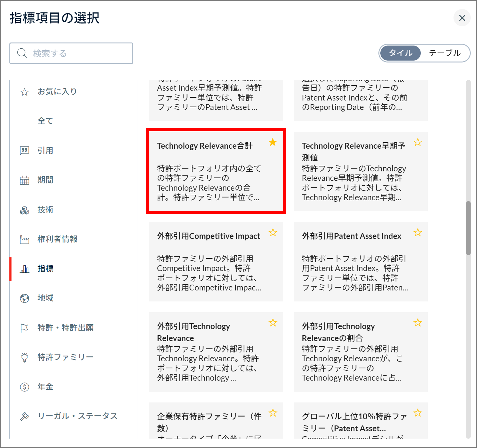Click the bar chart icon for 指標
The height and width of the screenshot is (448, 477).
click(x=25, y=269)
